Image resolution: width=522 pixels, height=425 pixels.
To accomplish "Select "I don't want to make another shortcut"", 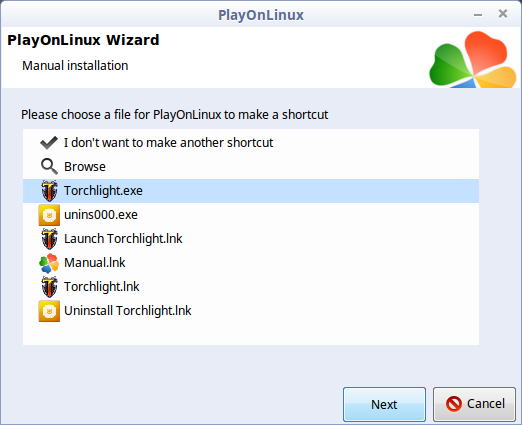I will (x=168, y=143).
